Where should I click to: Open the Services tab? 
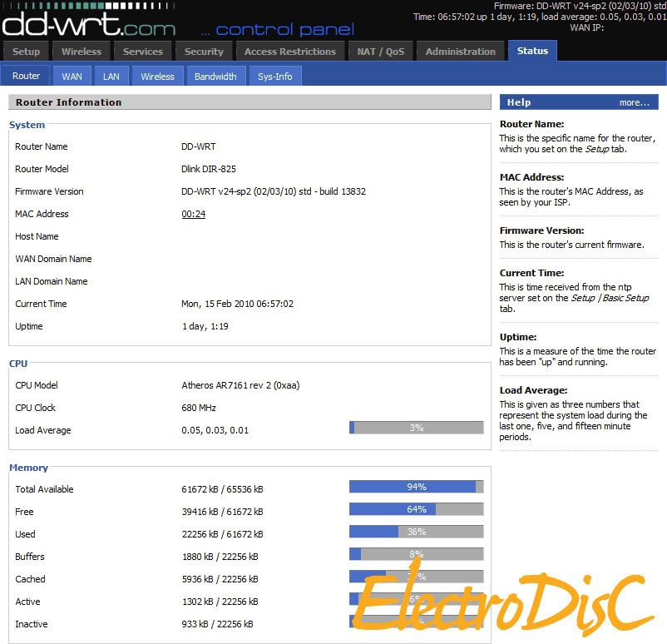(143, 52)
